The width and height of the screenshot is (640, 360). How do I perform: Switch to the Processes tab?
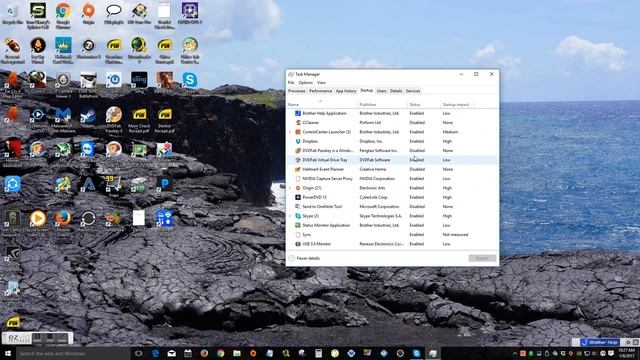[297, 91]
